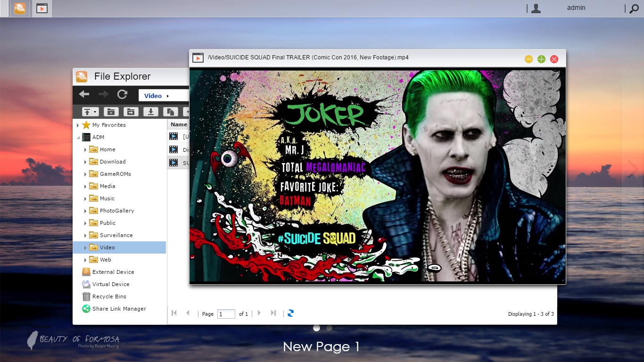
Task: Click the video file path title text
Action: coord(308,58)
